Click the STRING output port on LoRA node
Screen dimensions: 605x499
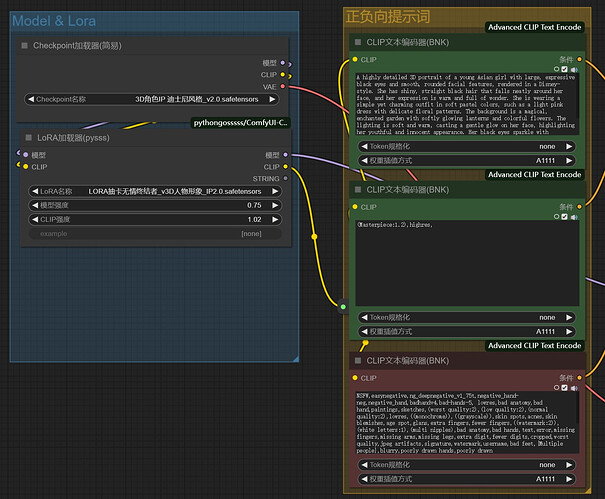[x=283, y=179]
